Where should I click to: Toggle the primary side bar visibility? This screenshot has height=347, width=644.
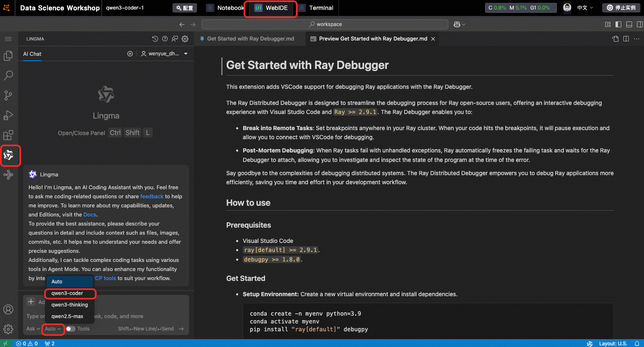618,24
